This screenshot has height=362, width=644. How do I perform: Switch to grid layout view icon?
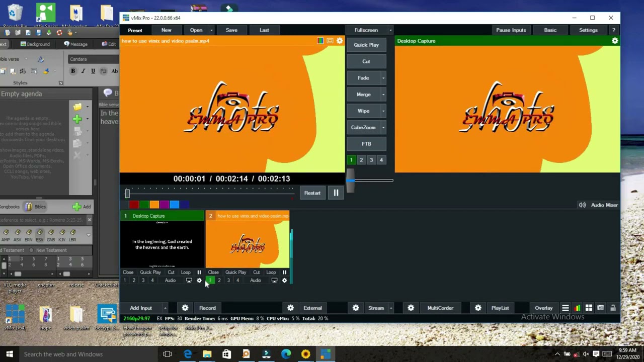pos(589,308)
